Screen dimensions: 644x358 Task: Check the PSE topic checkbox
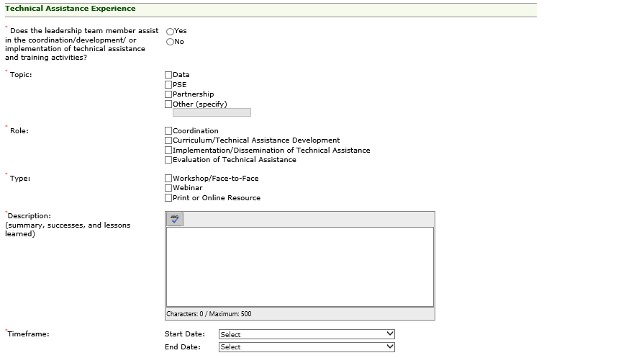click(168, 85)
